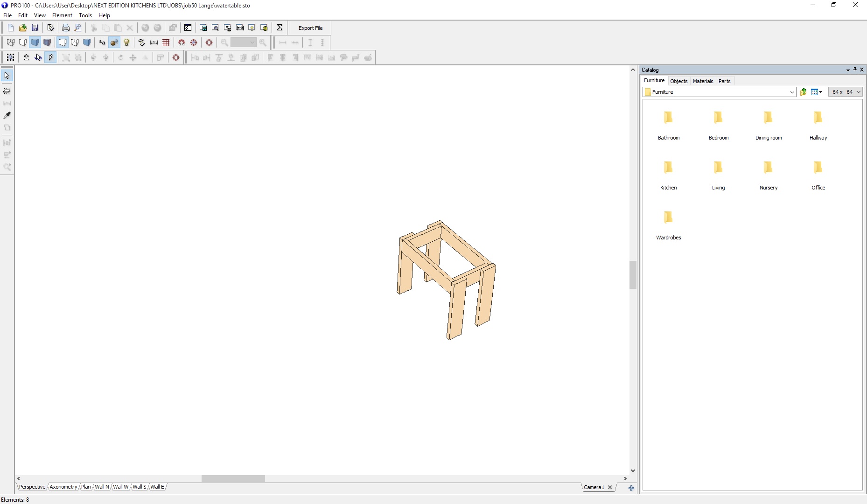The height and width of the screenshot is (504, 867).
Task: Click the red grid icon
Action: 166,43
